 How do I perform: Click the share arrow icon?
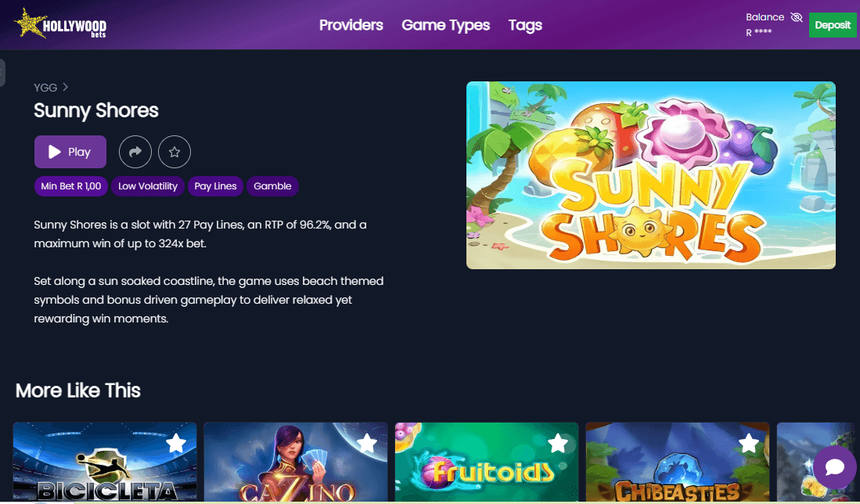click(135, 152)
